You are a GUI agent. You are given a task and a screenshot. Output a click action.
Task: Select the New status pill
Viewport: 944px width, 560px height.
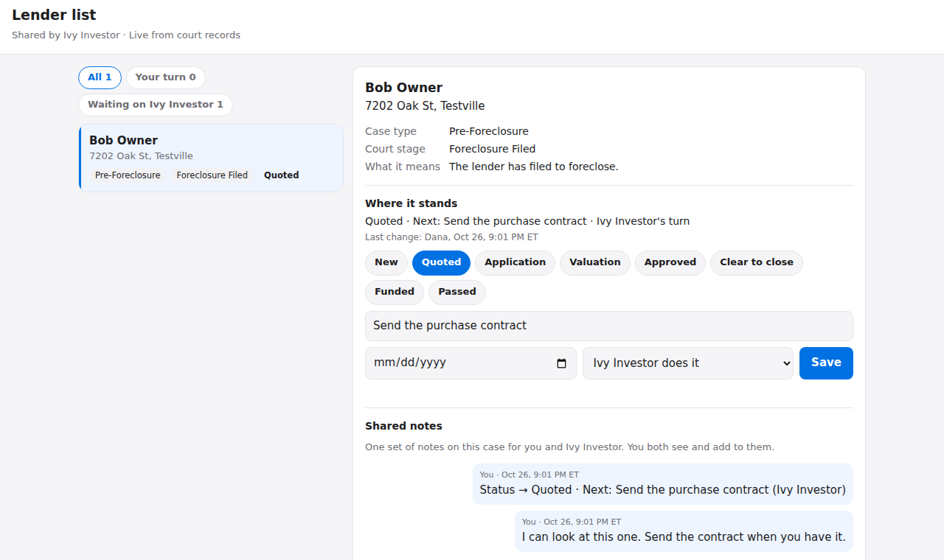(x=386, y=263)
